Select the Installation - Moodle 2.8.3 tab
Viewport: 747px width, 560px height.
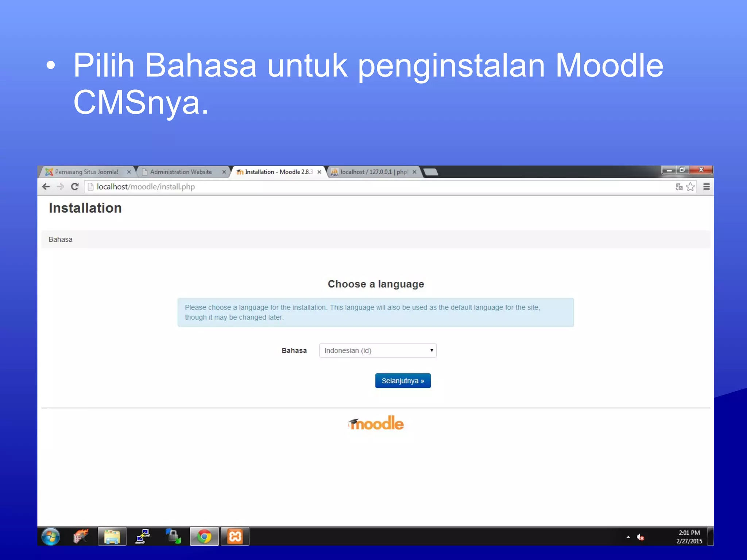tap(278, 172)
